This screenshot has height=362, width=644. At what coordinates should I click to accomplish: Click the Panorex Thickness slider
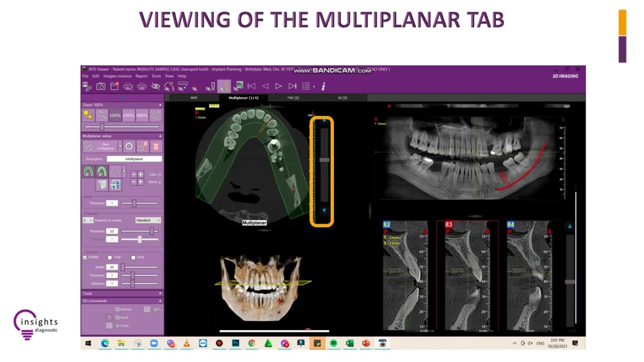point(139,231)
